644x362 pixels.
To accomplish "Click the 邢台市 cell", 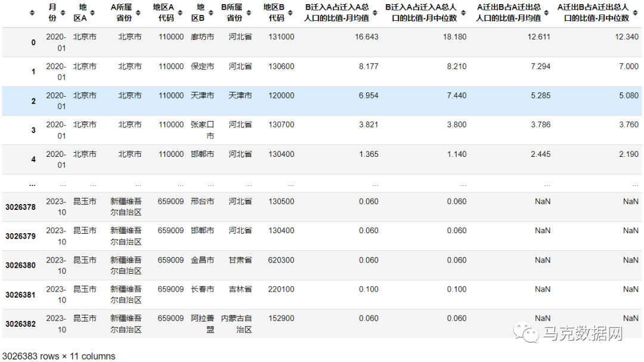I will click(203, 202).
